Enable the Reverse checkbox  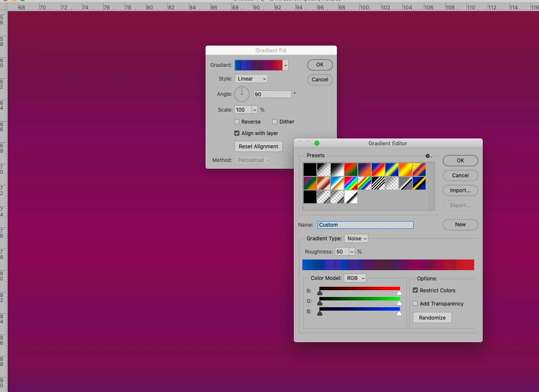click(237, 122)
